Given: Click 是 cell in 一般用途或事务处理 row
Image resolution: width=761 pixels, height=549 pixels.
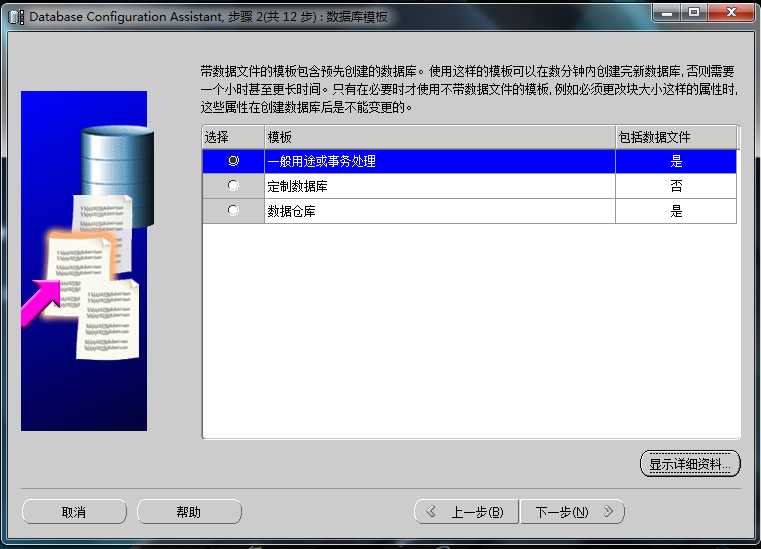Looking at the screenshot, I should [676, 161].
